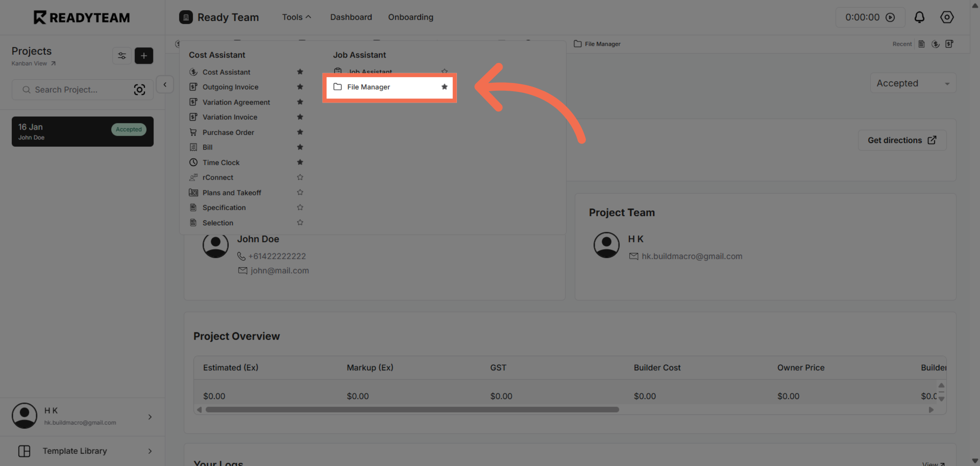Favorite the Specification tool
This screenshot has width=980, height=466.
tap(300, 207)
